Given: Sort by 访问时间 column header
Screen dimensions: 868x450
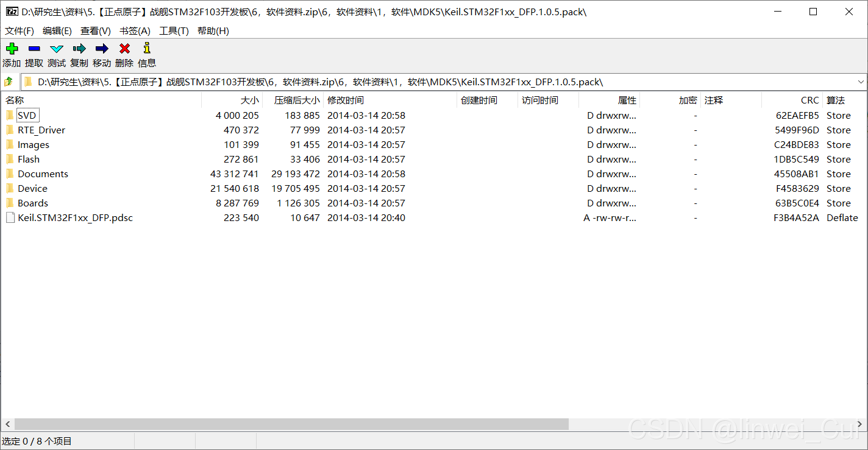Looking at the screenshot, I should pyautogui.click(x=549, y=100).
